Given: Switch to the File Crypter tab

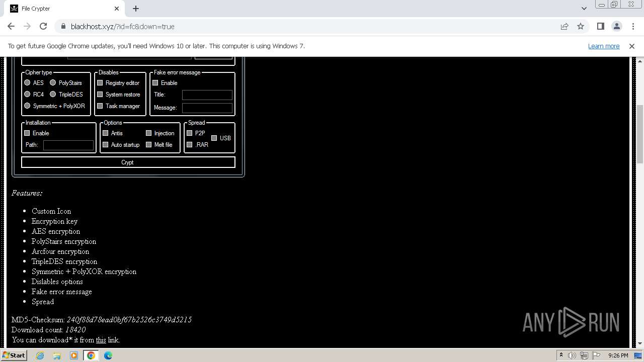Looking at the screenshot, I should pyautogui.click(x=64, y=9).
